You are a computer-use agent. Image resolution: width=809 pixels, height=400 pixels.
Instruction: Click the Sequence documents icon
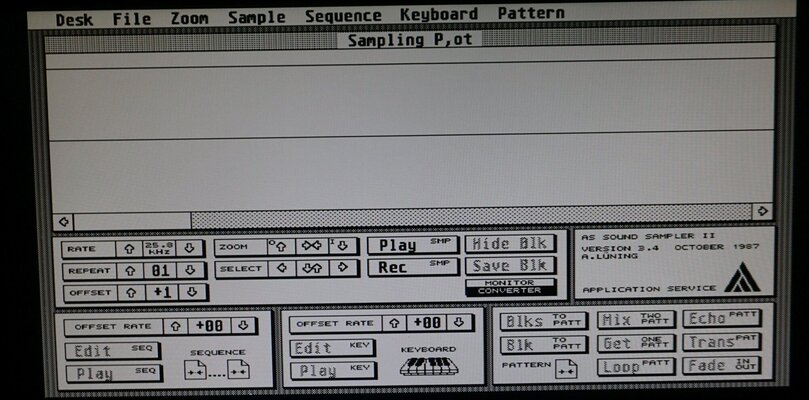(x=217, y=369)
